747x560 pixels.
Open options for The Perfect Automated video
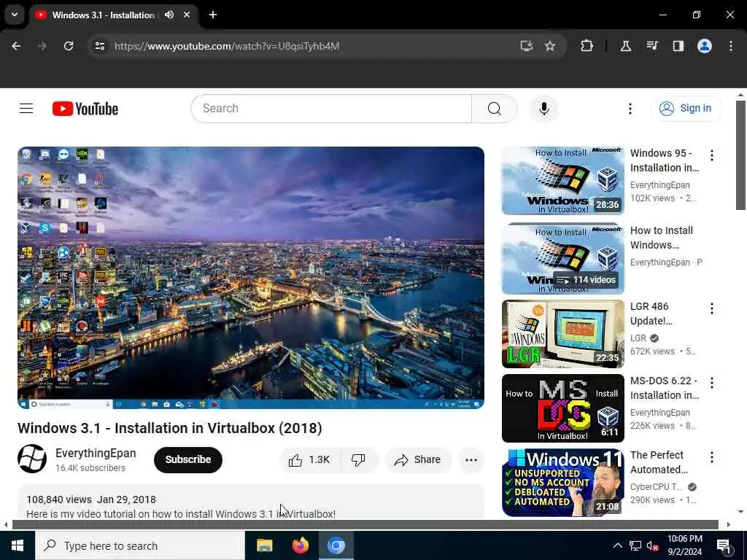tap(712, 457)
